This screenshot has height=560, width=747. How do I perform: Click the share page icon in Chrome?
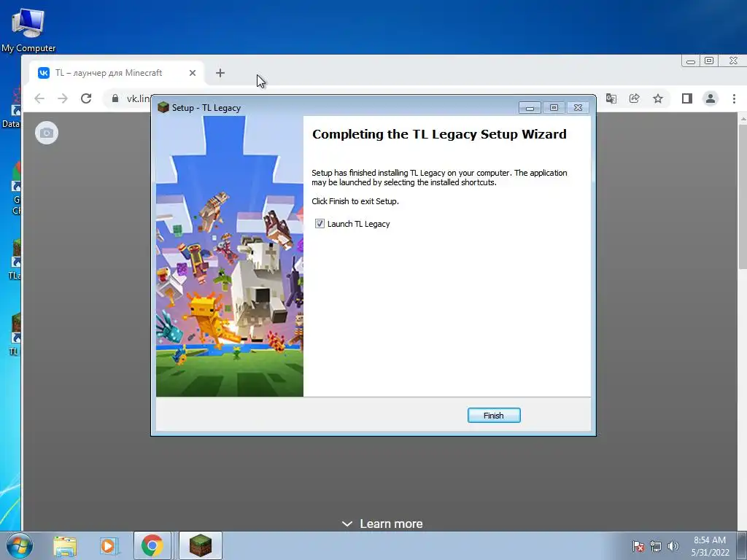tap(634, 98)
